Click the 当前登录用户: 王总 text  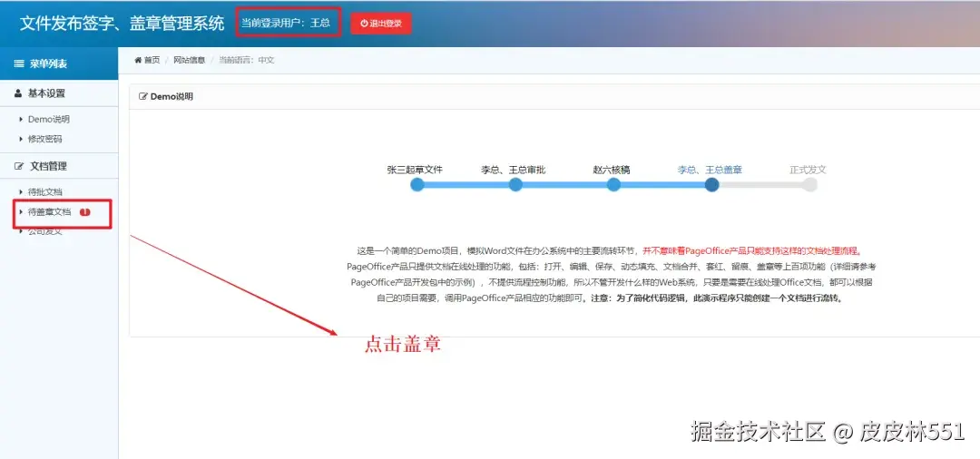286,23
